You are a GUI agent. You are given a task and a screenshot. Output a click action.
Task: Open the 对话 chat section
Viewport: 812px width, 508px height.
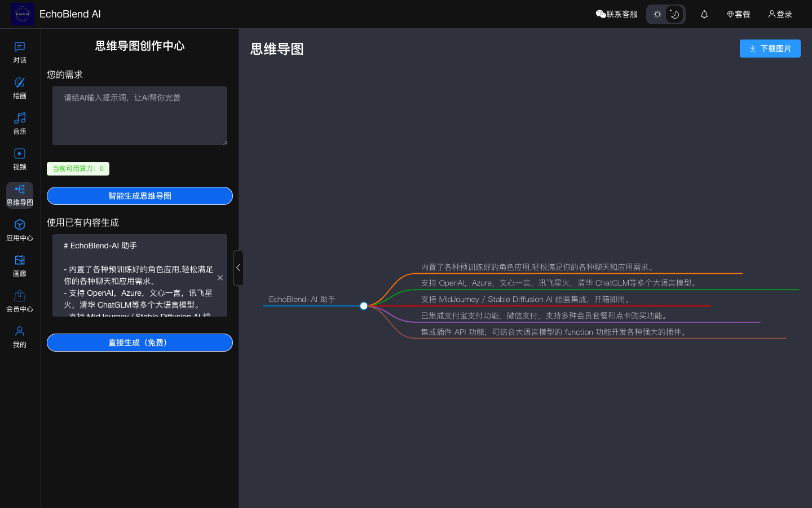coord(19,52)
